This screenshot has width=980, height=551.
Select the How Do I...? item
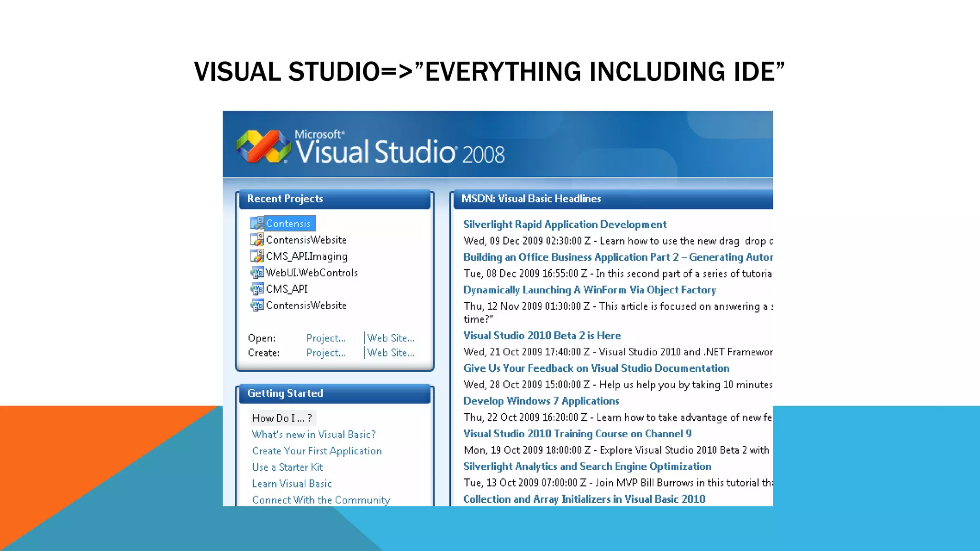tap(282, 418)
